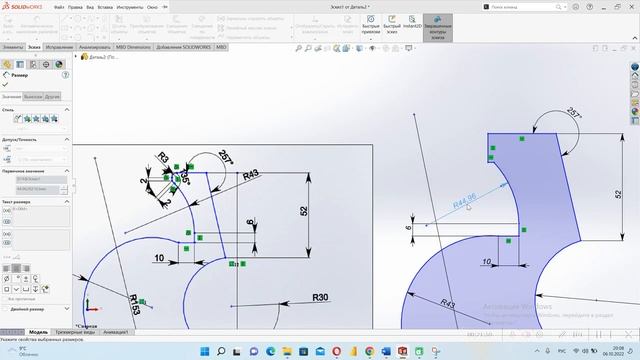Open the Правка menu
The width and height of the screenshot is (640, 360).
coord(75,7)
